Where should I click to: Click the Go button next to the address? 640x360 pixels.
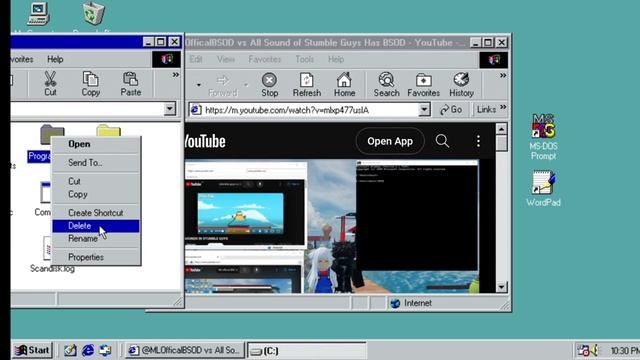click(x=451, y=109)
